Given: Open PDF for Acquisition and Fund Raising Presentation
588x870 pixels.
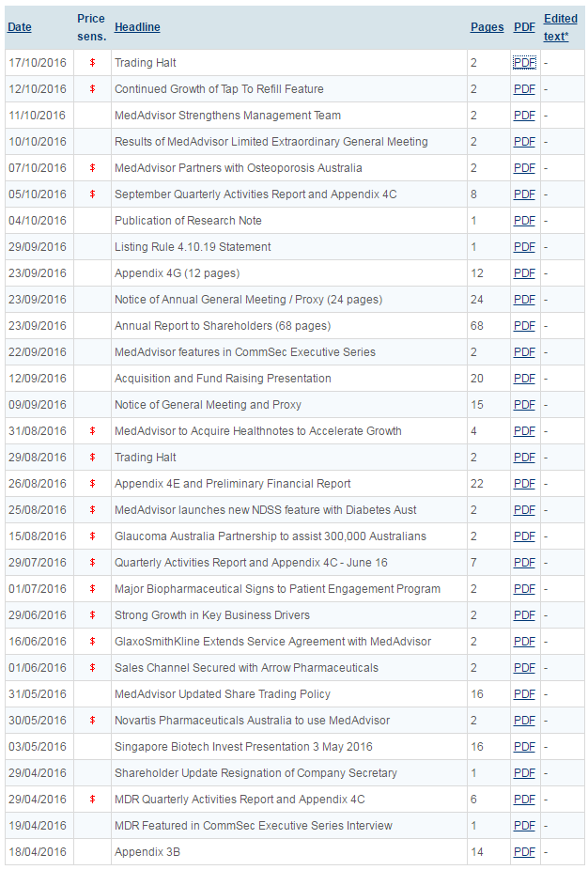Looking at the screenshot, I should point(524,379).
